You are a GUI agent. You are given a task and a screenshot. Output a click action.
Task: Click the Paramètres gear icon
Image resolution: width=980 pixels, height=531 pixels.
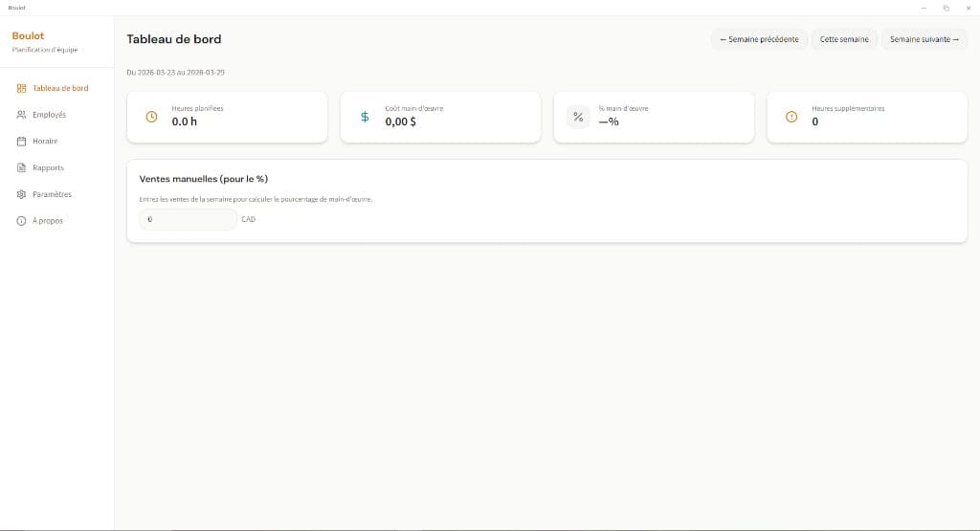coord(21,194)
